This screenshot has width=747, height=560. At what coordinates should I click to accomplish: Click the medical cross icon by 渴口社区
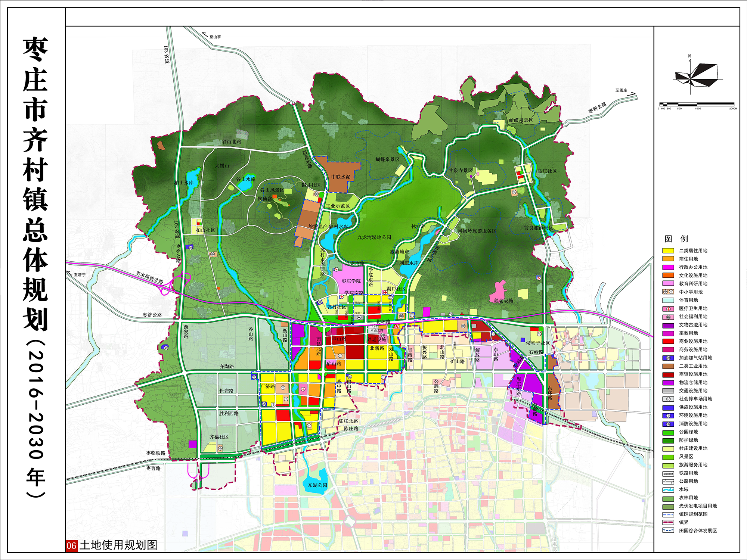(x=385, y=292)
